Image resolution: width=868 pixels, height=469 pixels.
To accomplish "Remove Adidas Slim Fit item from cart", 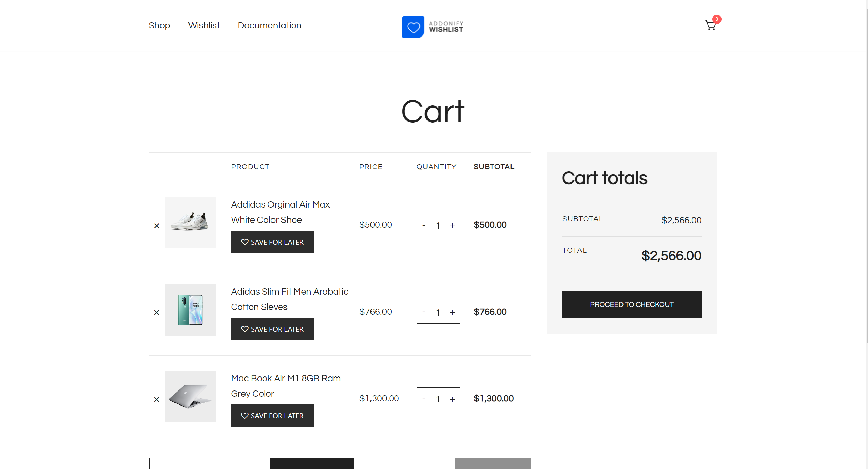I will [x=157, y=312].
